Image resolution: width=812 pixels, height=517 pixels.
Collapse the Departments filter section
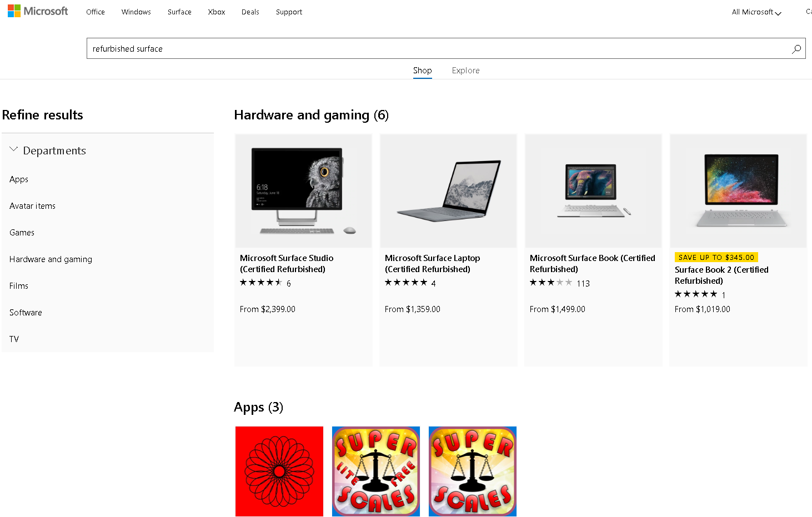[14, 150]
